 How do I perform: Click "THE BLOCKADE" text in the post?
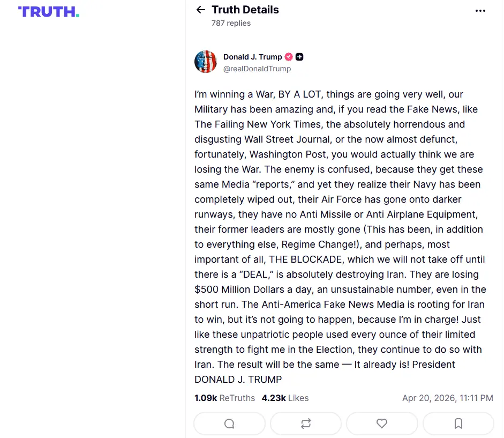pos(304,259)
